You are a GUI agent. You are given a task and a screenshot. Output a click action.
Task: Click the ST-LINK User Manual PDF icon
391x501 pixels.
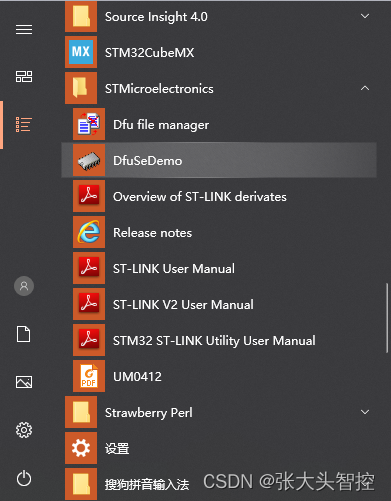click(89, 268)
